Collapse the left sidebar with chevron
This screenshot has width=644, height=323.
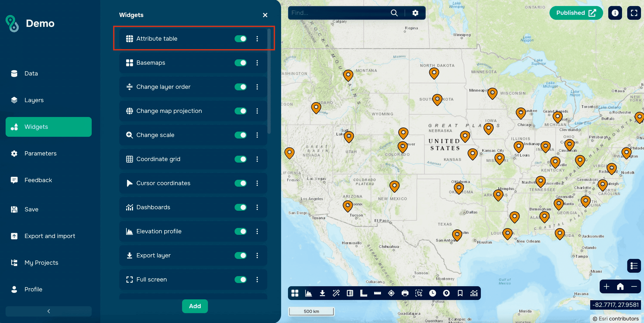click(x=48, y=311)
